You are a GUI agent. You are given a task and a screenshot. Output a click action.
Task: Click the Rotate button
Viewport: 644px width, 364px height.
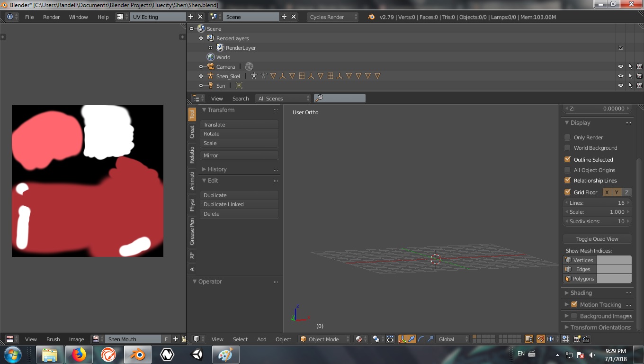tap(240, 134)
